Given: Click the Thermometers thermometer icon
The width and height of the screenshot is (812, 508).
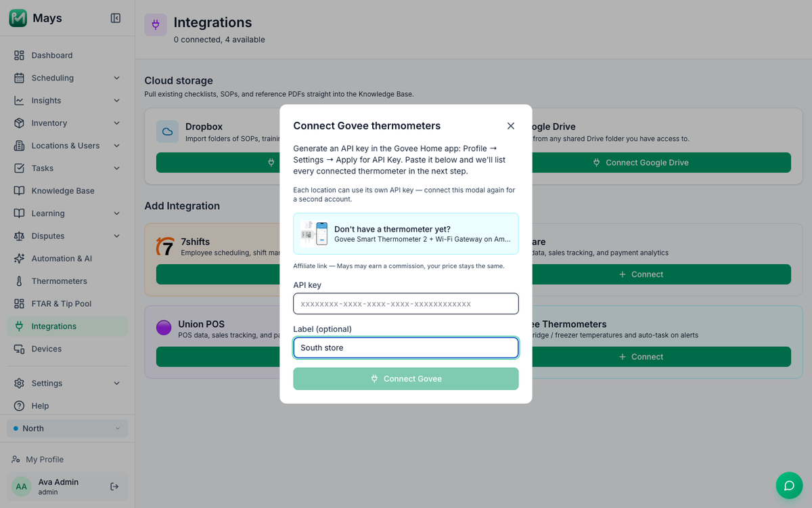Looking at the screenshot, I should [19, 281].
